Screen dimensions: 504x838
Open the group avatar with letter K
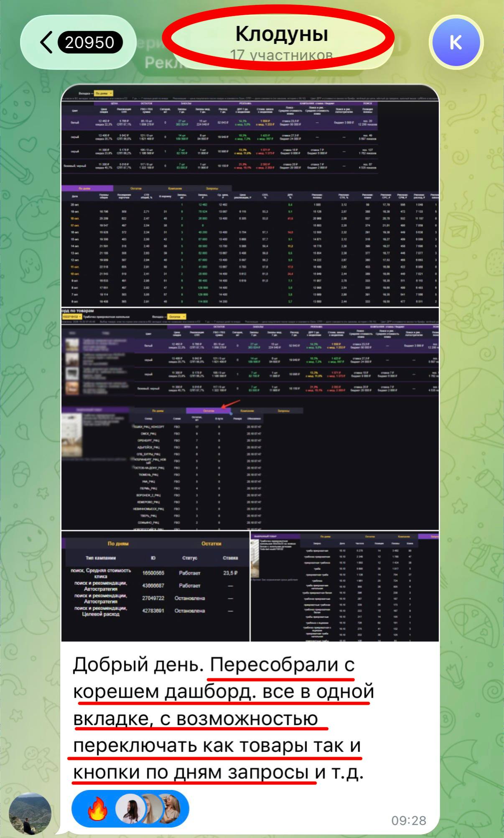456,42
